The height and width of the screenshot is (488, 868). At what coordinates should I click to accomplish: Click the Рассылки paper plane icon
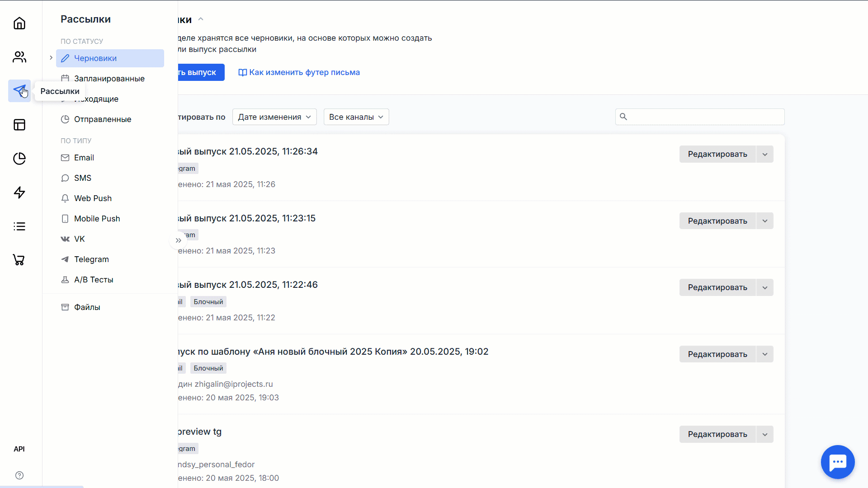pos(19,91)
